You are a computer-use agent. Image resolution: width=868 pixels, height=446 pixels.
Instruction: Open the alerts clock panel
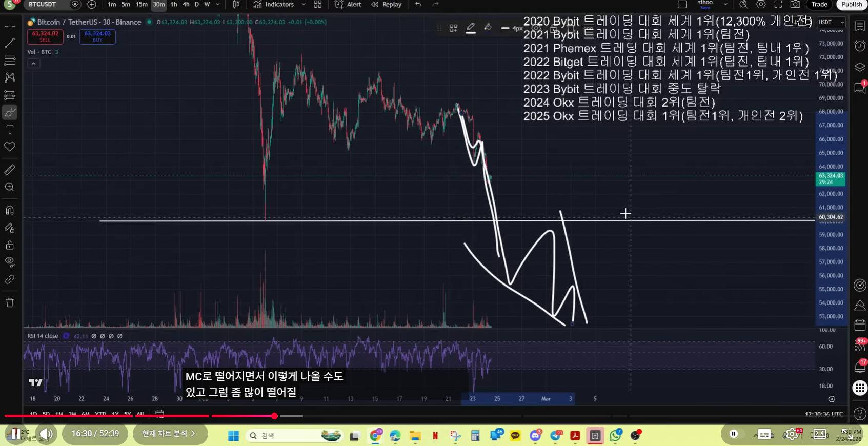(860, 46)
